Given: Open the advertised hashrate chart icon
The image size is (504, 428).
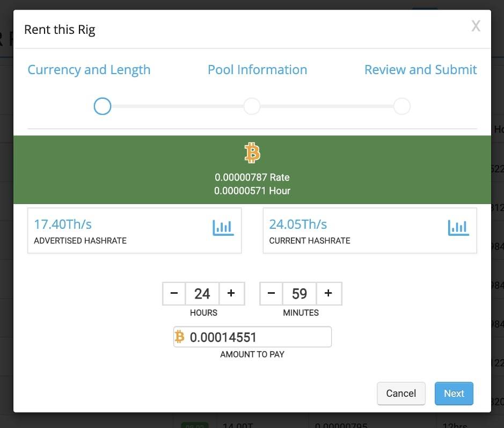Looking at the screenshot, I should click(x=223, y=228).
